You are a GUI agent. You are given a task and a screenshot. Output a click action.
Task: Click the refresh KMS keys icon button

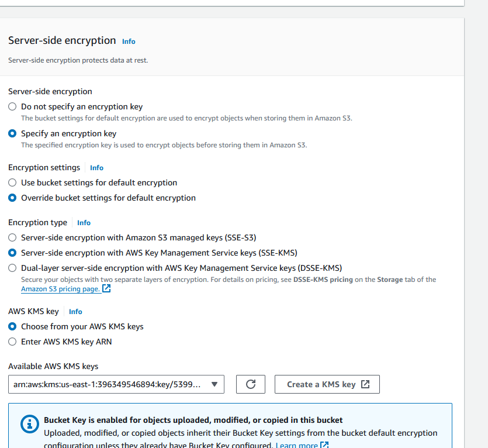251,384
